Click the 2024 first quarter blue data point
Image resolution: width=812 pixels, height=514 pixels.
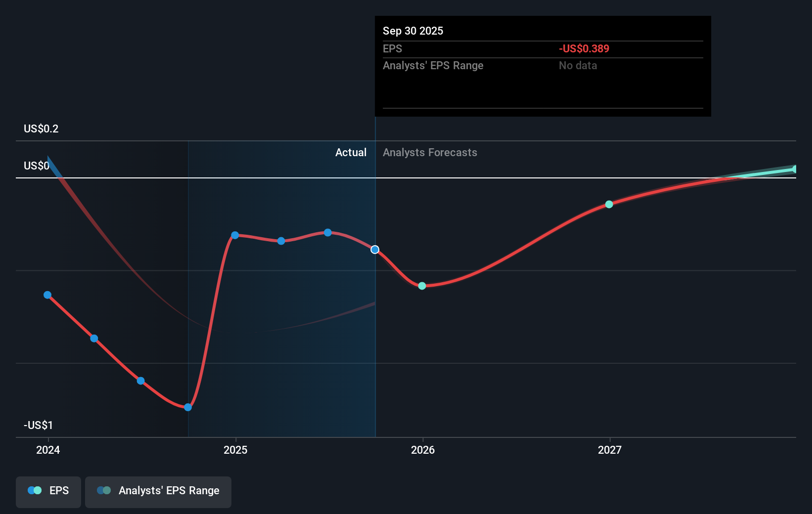click(x=47, y=295)
